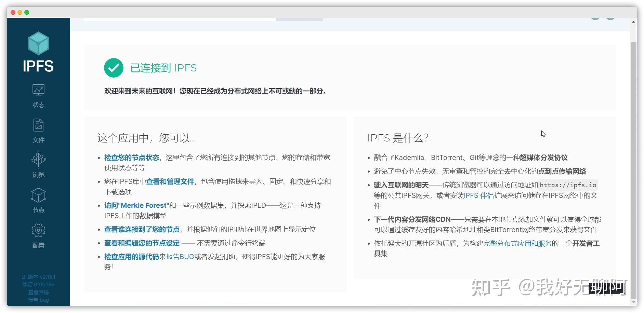Click the green checkmark beside 已连接到 IPFS
Screen dimensions: 644x313
coord(114,67)
